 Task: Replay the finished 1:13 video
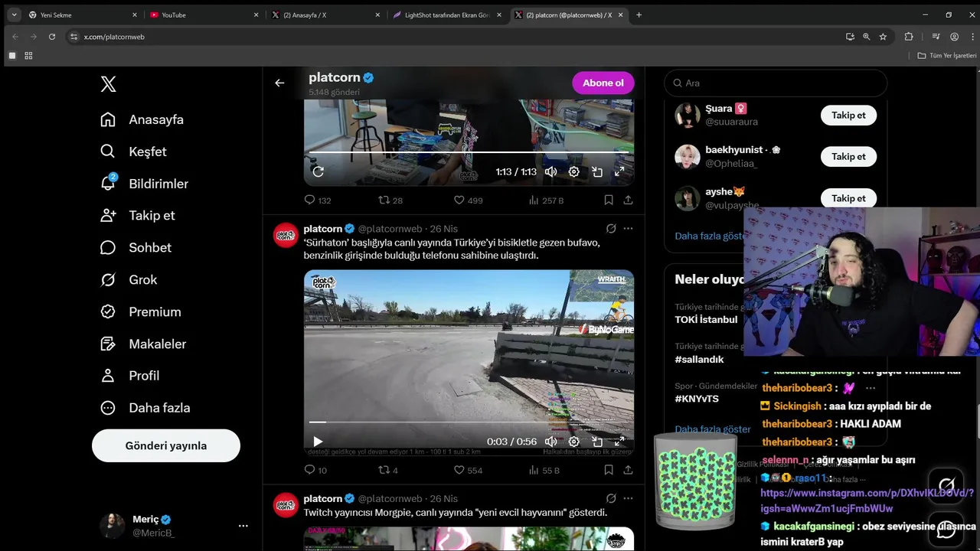click(318, 172)
